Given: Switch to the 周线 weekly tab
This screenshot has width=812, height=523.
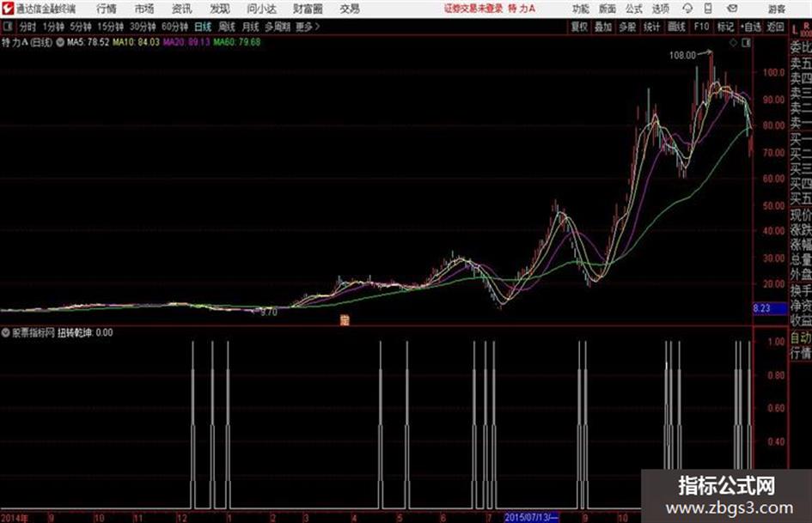Looking at the screenshot, I should [x=227, y=27].
